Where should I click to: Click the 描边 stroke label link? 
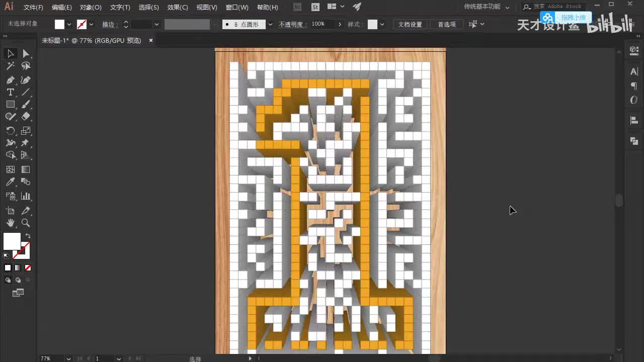[x=110, y=24]
